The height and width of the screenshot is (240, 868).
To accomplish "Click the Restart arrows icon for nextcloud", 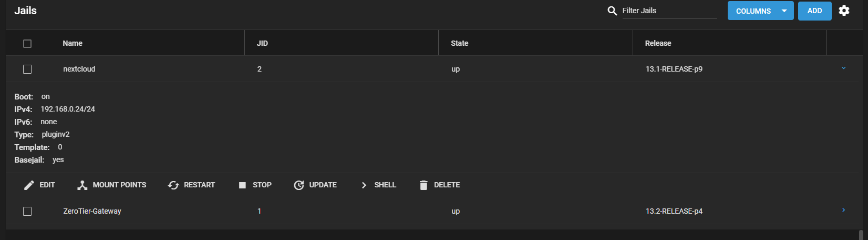I will pyautogui.click(x=173, y=185).
